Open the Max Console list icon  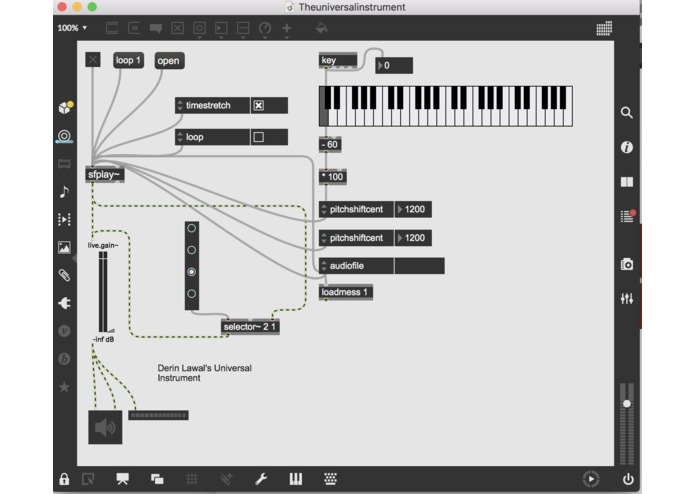(627, 216)
